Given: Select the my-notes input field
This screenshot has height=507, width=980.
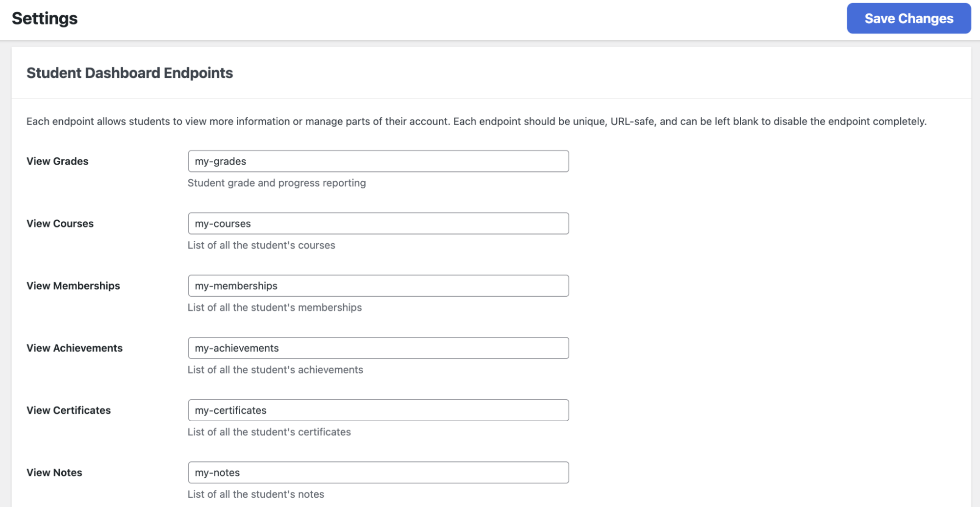Looking at the screenshot, I should pos(377,472).
